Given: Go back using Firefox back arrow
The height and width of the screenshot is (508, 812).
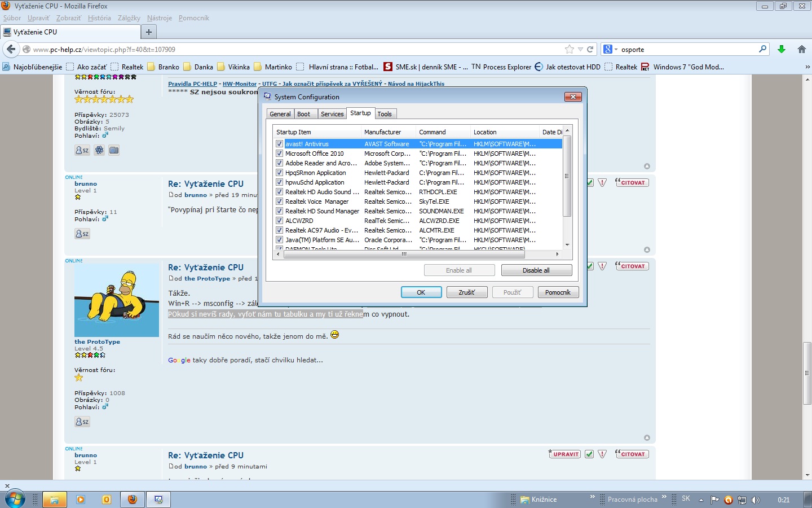Looking at the screenshot, I should tap(11, 49).
